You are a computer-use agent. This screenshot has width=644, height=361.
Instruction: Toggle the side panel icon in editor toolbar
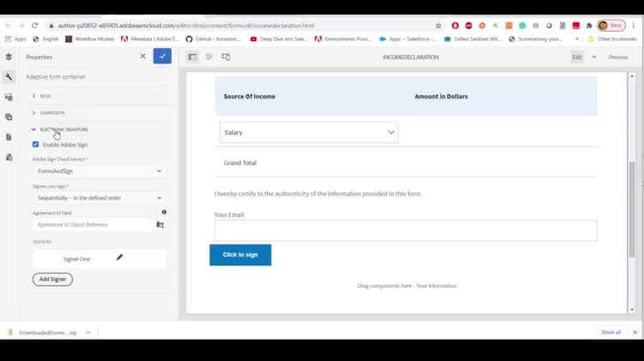coord(192,57)
